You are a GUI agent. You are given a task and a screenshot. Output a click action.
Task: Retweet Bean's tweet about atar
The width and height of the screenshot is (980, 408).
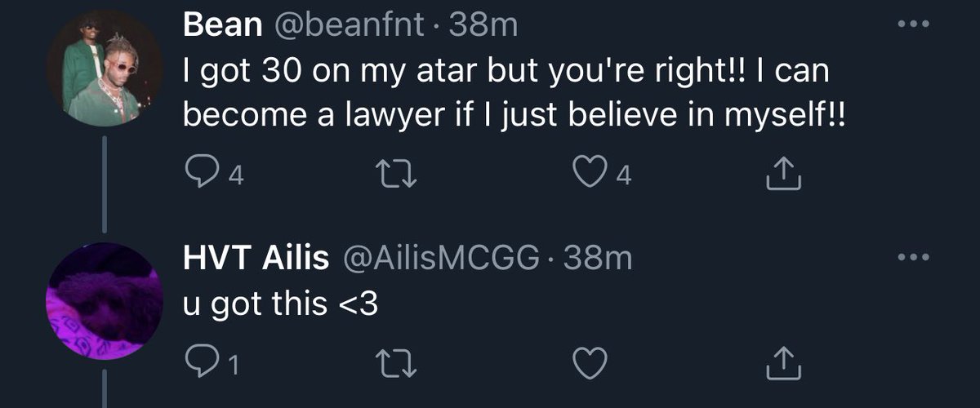pyautogui.click(x=399, y=172)
